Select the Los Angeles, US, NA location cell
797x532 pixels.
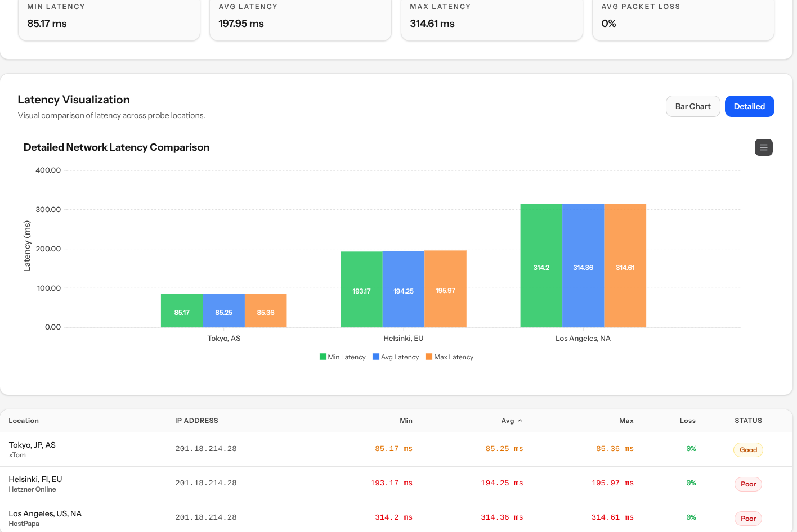[x=45, y=513]
